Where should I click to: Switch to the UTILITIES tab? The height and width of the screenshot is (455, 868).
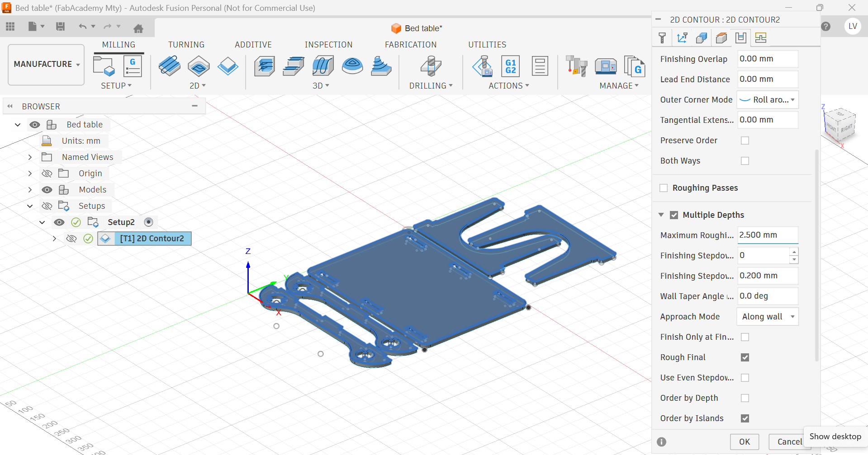pos(487,45)
